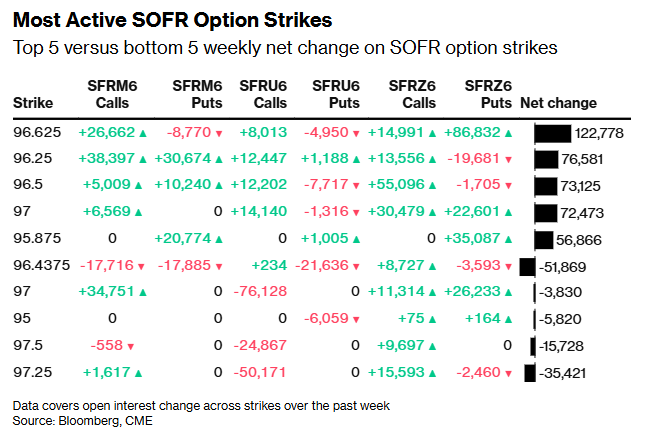The width and height of the screenshot is (650, 439).
Task: Select the Strike column header
Action: 33,103
